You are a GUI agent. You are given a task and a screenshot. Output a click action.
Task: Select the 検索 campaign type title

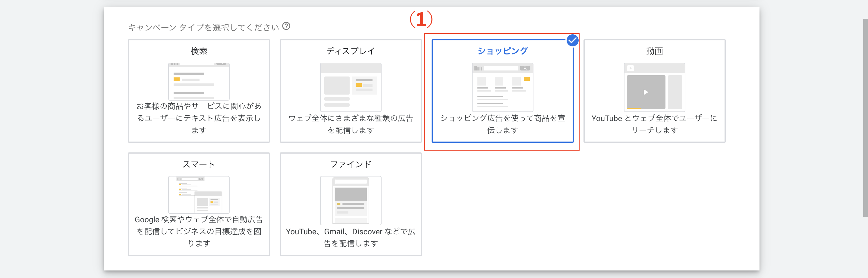pyautogui.click(x=199, y=51)
